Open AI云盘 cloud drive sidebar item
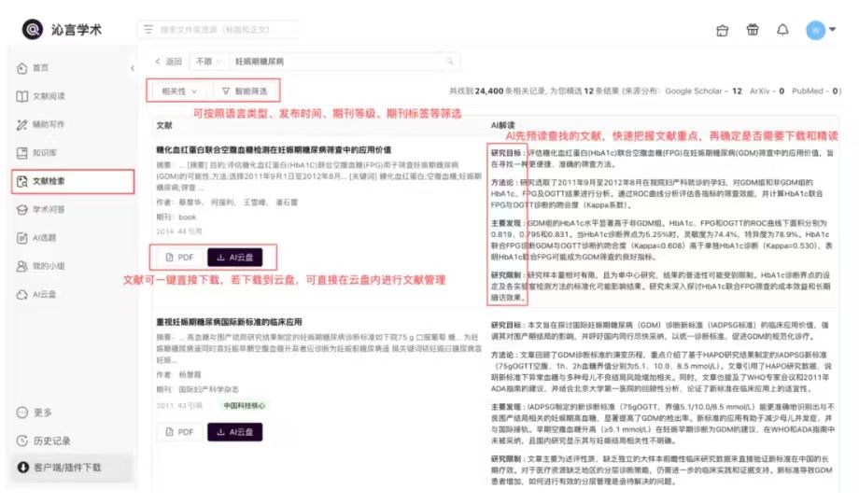859x504 pixels. 36,295
